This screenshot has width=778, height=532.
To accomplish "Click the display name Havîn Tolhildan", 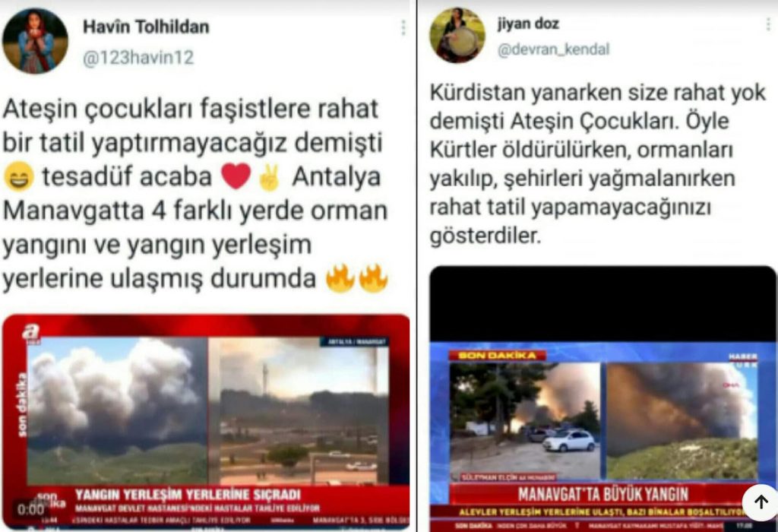I will (146, 27).
